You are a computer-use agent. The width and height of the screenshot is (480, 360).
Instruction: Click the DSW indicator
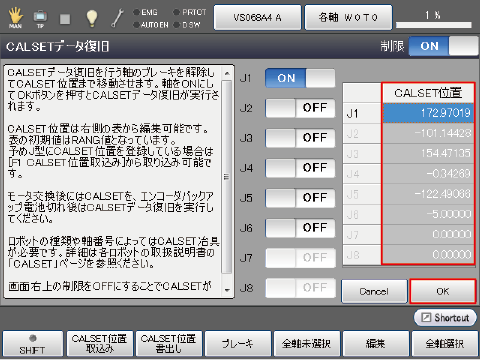pyautogui.click(x=187, y=25)
